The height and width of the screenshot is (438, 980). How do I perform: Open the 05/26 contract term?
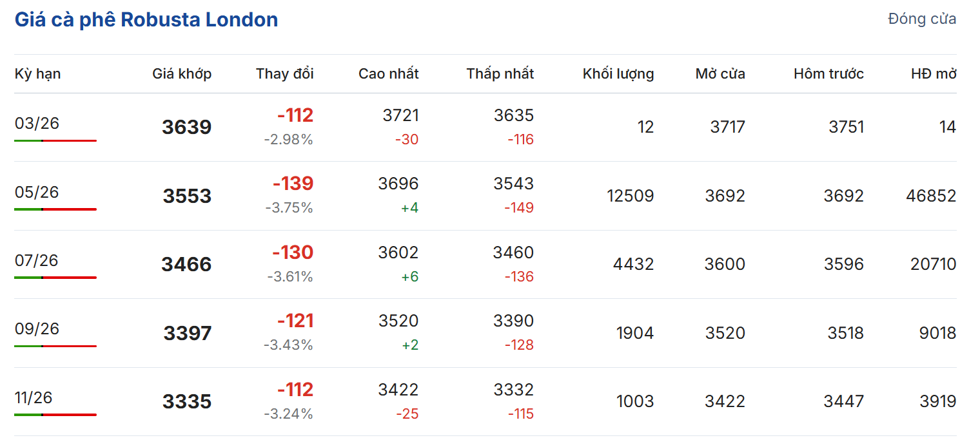37,192
